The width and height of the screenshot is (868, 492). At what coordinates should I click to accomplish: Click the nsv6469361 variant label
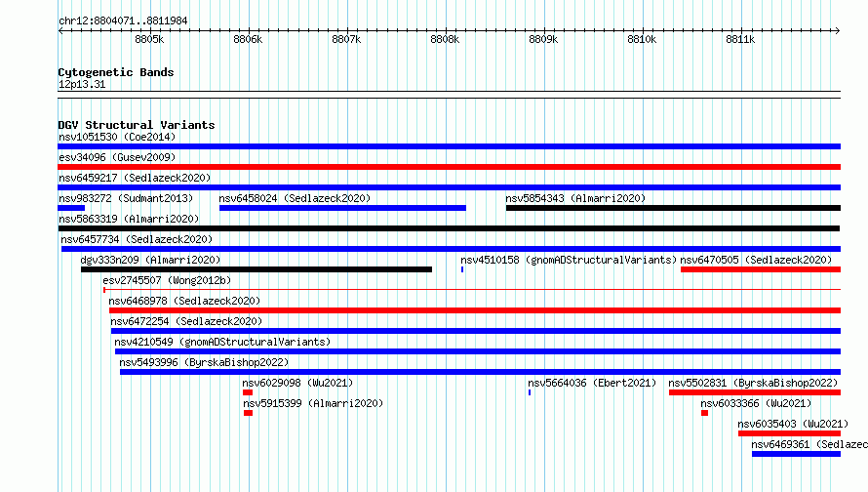click(809, 444)
